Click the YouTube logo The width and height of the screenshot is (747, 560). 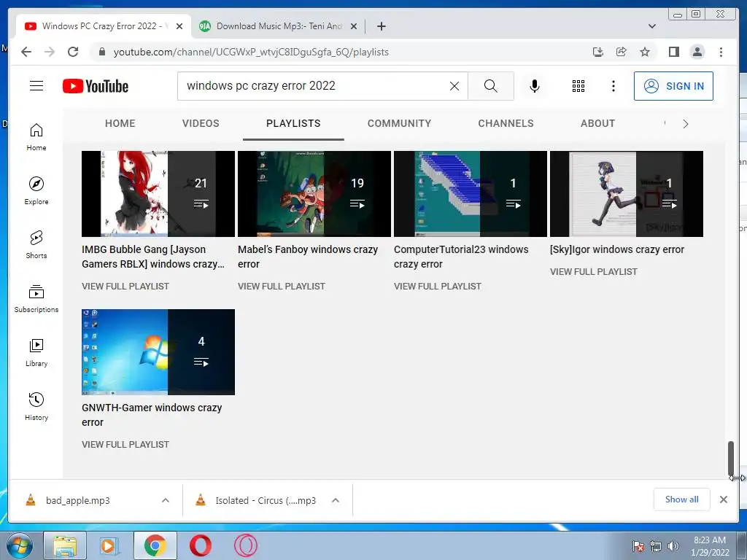96,86
